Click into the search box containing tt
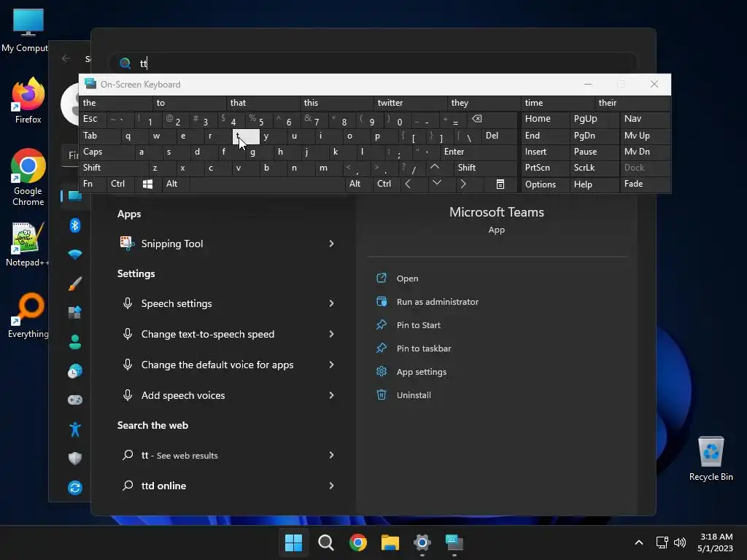This screenshot has height=560, width=747. [373, 63]
